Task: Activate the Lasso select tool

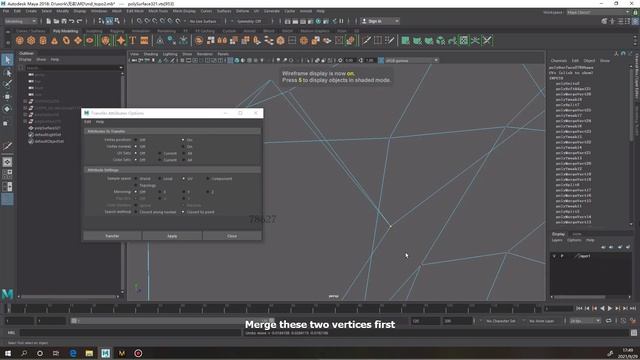Action: [7, 73]
